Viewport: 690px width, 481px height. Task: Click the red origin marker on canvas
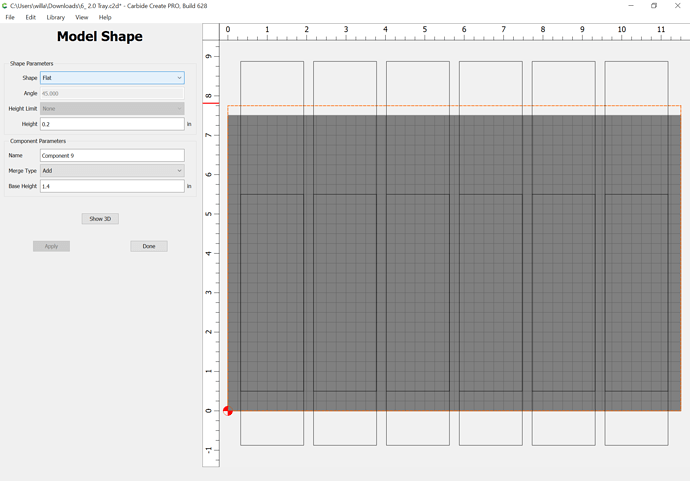[228, 411]
